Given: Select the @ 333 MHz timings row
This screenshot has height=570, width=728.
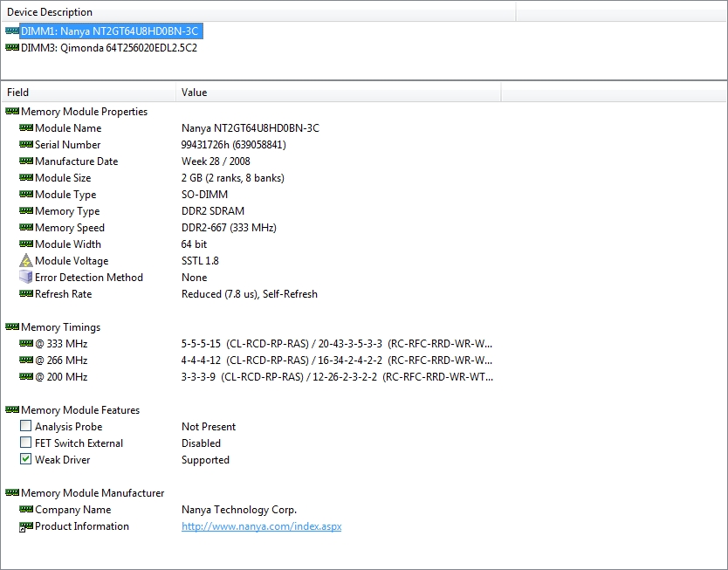Looking at the screenshot, I should [61, 344].
